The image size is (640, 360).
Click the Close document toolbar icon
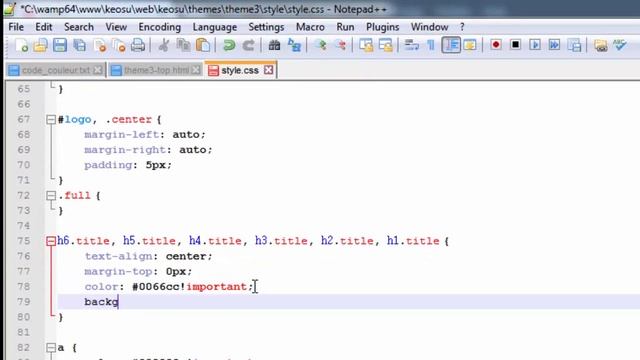(99, 45)
